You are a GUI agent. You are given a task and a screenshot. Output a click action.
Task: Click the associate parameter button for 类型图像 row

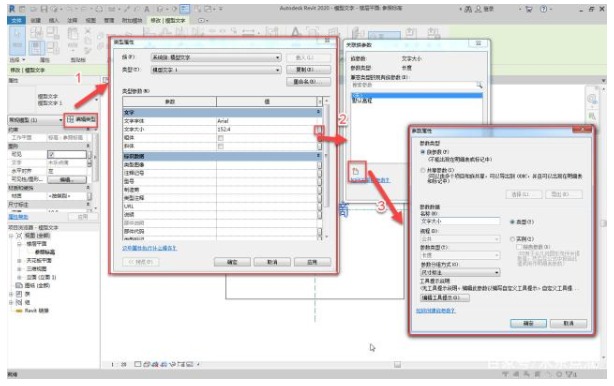pos(320,165)
